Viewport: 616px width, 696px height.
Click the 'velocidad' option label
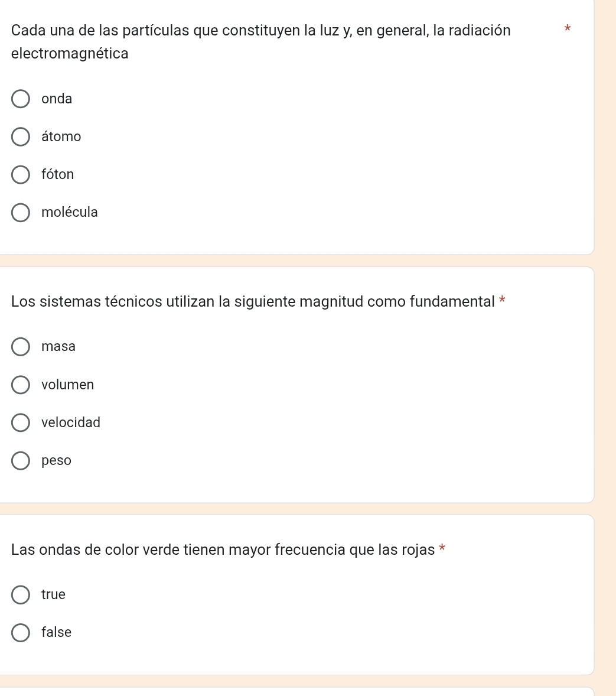click(71, 422)
